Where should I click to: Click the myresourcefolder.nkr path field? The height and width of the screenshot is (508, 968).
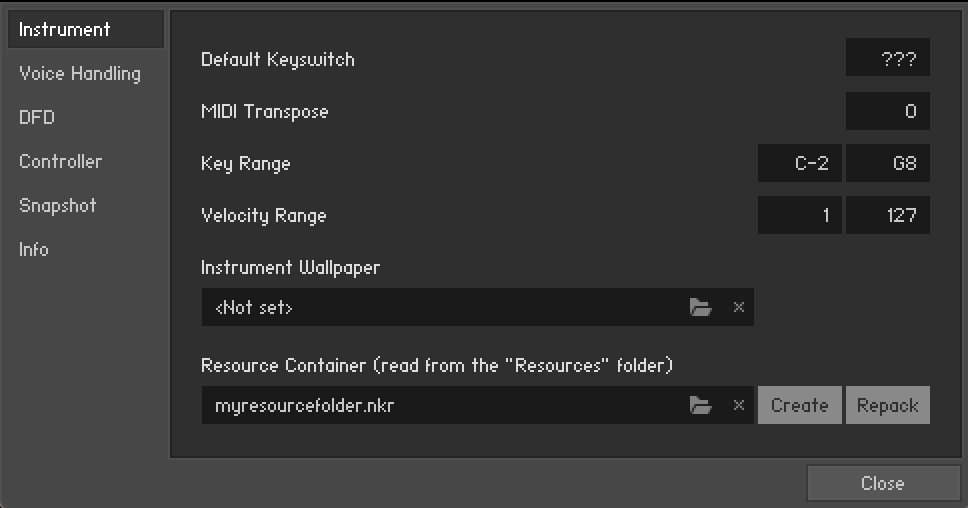(x=440, y=405)
